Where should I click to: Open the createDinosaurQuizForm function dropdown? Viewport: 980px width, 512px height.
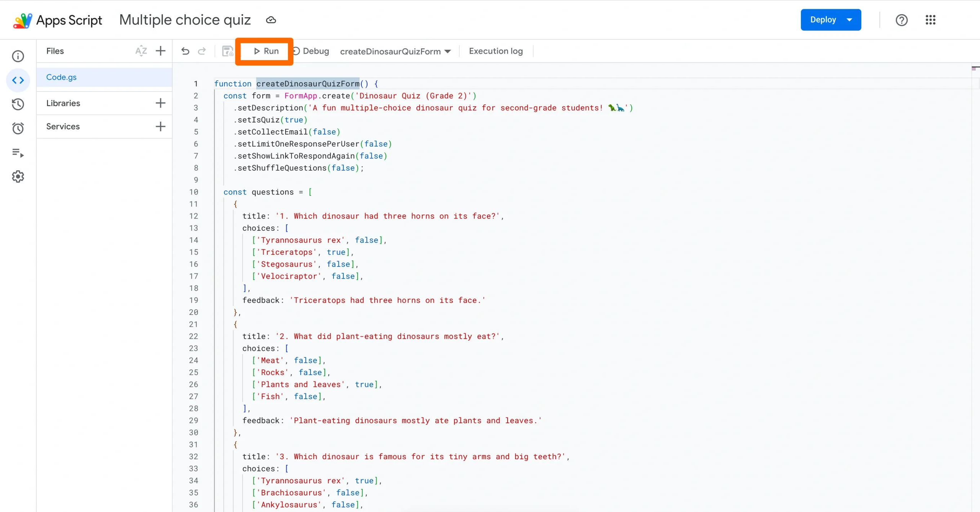point(395,51)
